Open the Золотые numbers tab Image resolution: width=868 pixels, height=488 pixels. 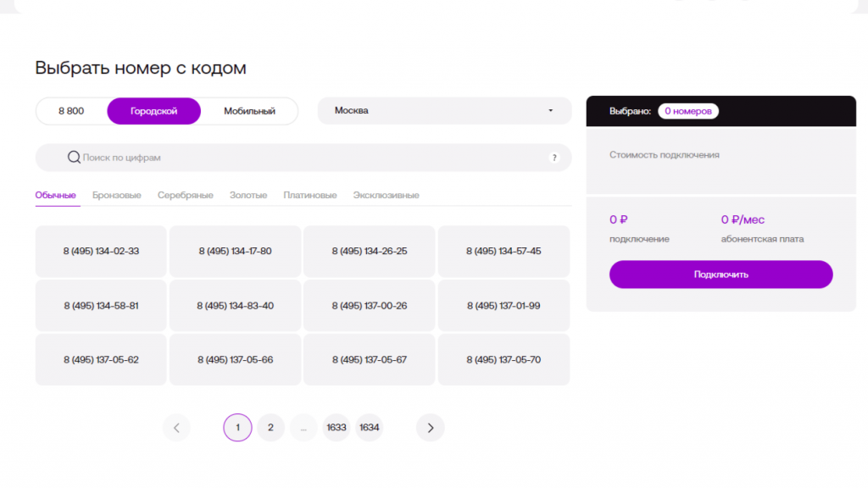(248, 196)
